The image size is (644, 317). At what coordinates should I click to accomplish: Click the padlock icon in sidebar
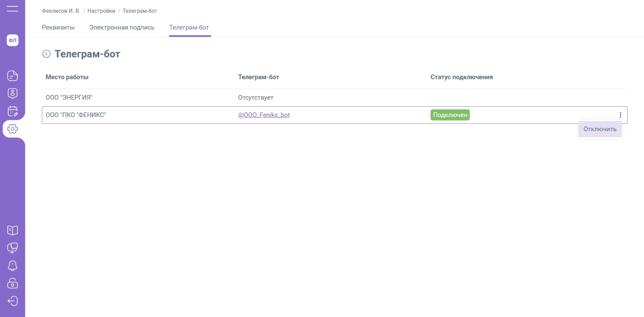click(x=13, y=283)
